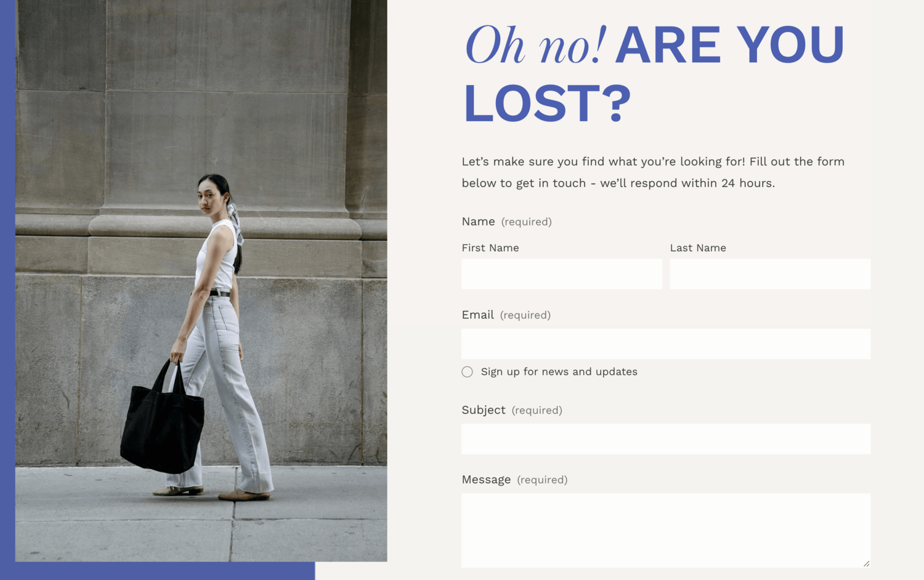Select the Subject input field
Viewport: 924px width, 580px height.
666,439
